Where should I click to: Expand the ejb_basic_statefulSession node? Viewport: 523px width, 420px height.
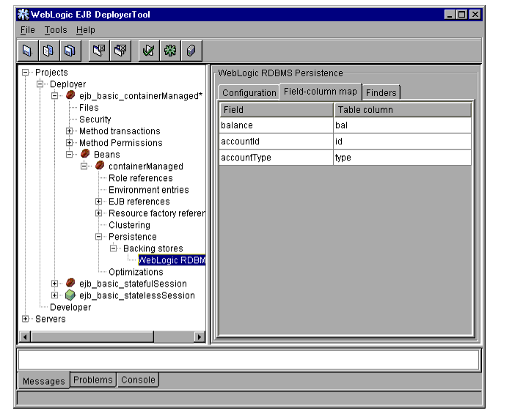(x=55, y=284)
